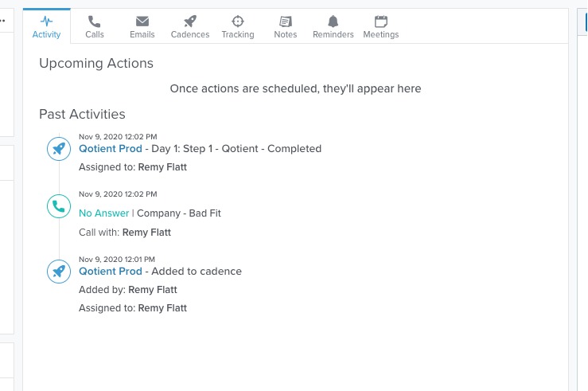Screen dimensions: 588x391
Task: Click the Upcoming Actions heading
Action: coord(96,64)
